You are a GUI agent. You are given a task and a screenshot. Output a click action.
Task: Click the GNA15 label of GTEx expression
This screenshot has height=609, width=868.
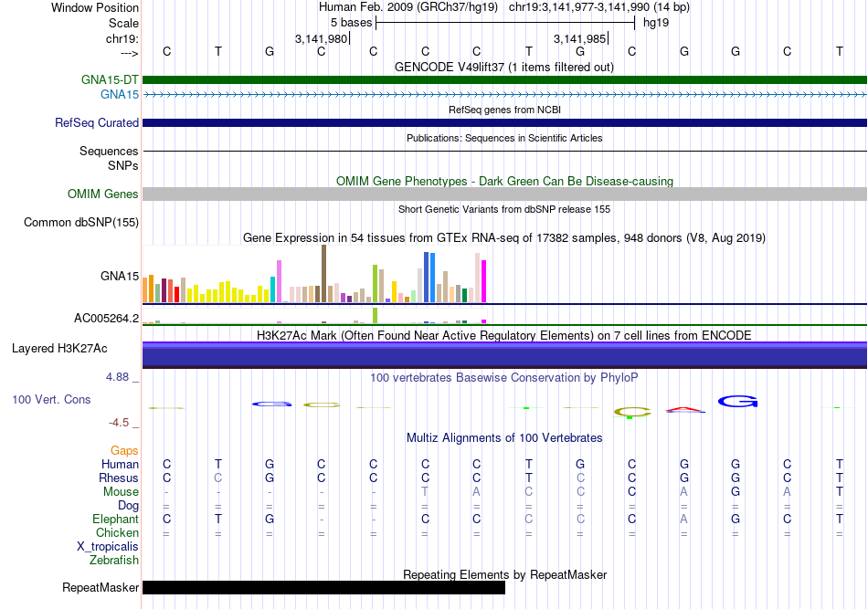[120, 276]
